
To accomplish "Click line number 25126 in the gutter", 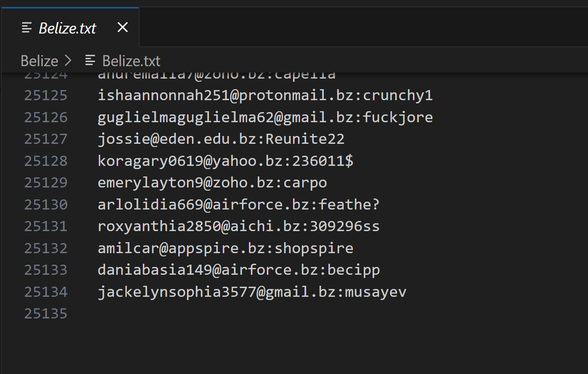I will point(46,118).
